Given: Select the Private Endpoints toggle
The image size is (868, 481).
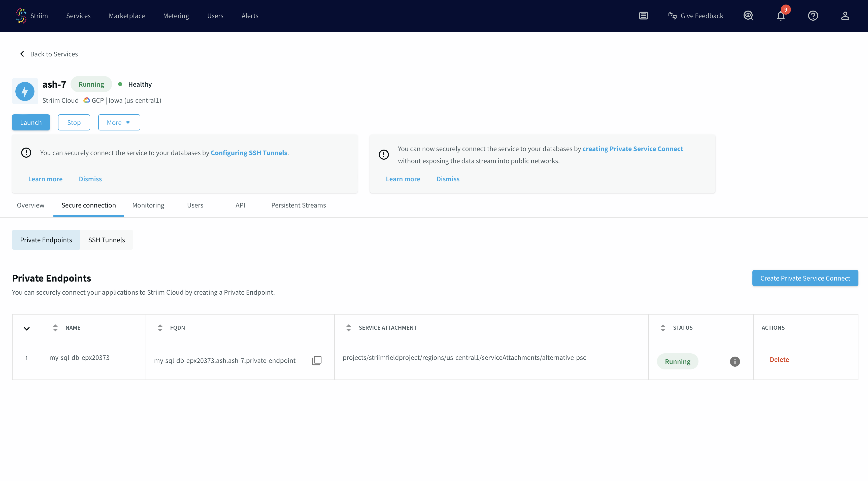Looking at the screenshot, I should click(46, 239).
